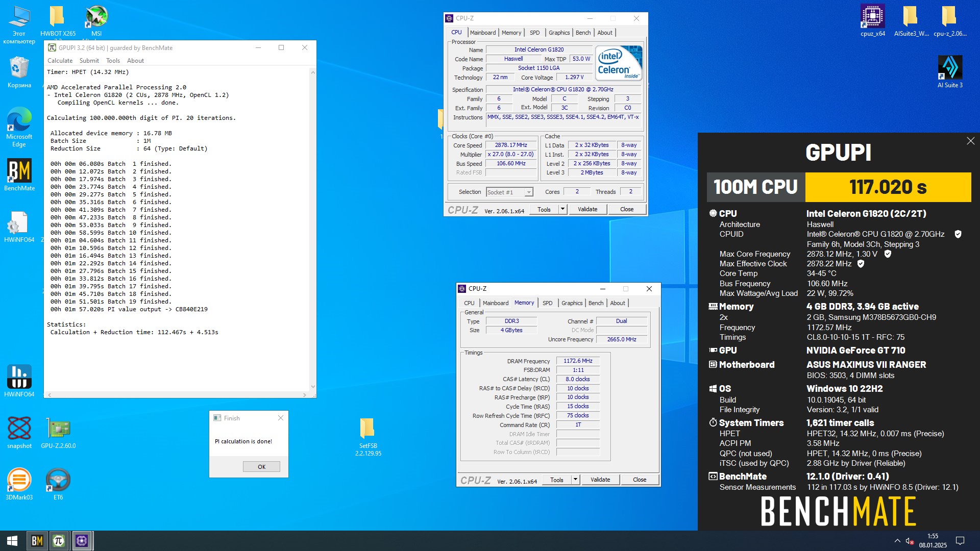The image size is (980, 551).
Task: Open Bench tab in top CPU-Z window
Action: click(x=583, y=33)
